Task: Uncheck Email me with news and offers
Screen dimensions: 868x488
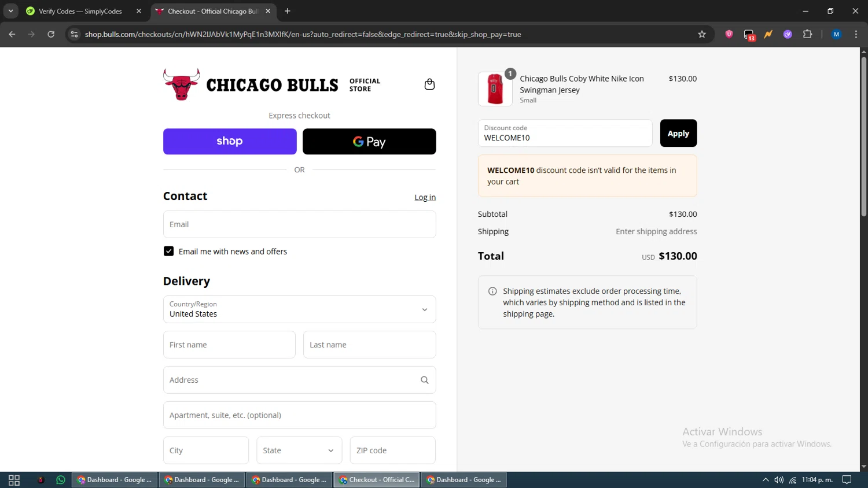Action: click(168, 251)
